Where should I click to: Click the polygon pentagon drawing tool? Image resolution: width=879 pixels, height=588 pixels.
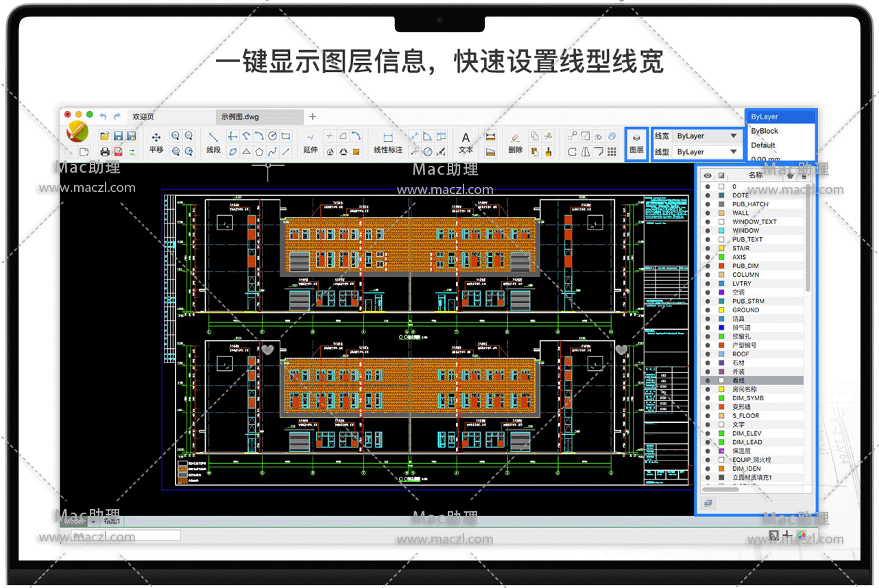point(260,151)
